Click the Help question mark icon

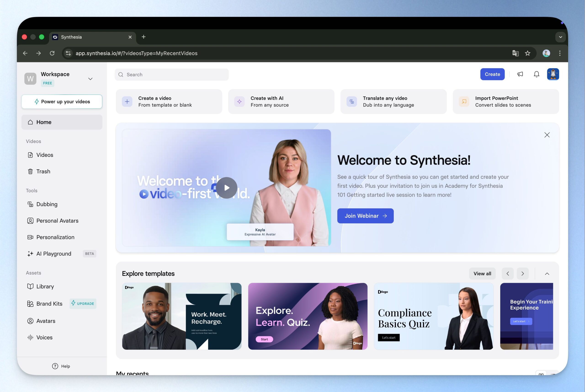click(55, 366)
